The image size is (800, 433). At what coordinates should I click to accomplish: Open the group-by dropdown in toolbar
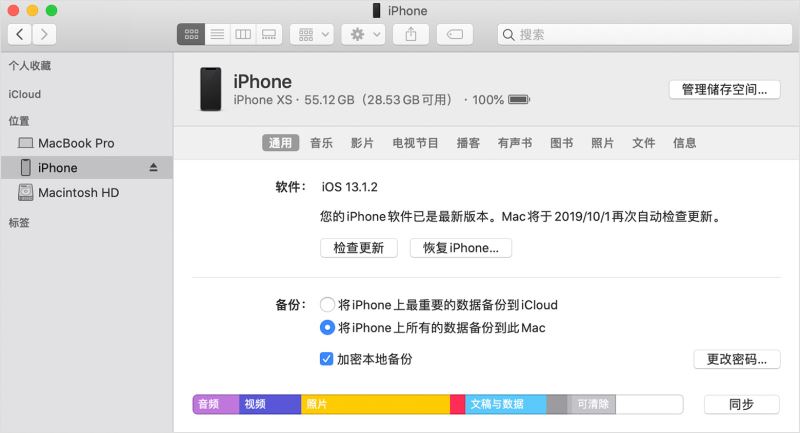[312, 34]
